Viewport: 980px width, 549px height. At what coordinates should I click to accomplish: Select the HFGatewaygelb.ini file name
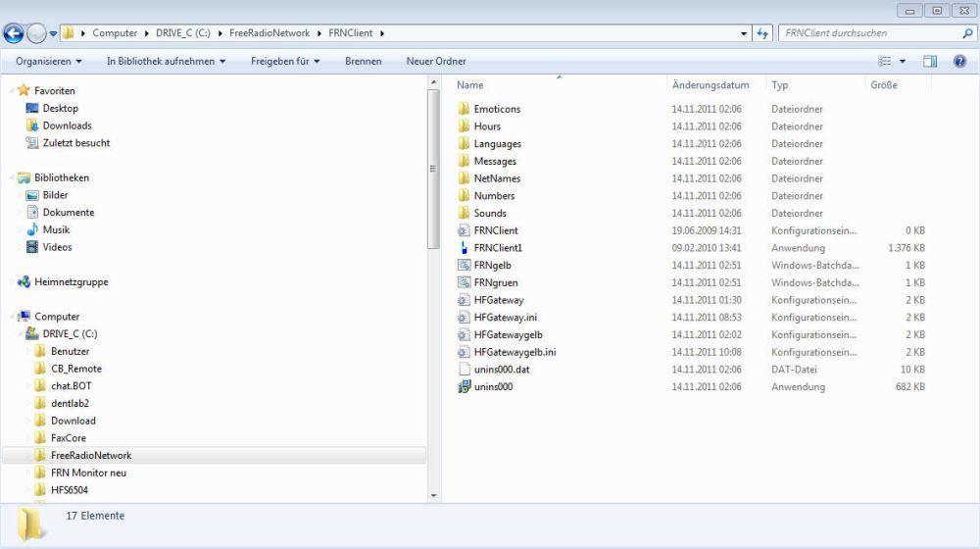[515, 352]
